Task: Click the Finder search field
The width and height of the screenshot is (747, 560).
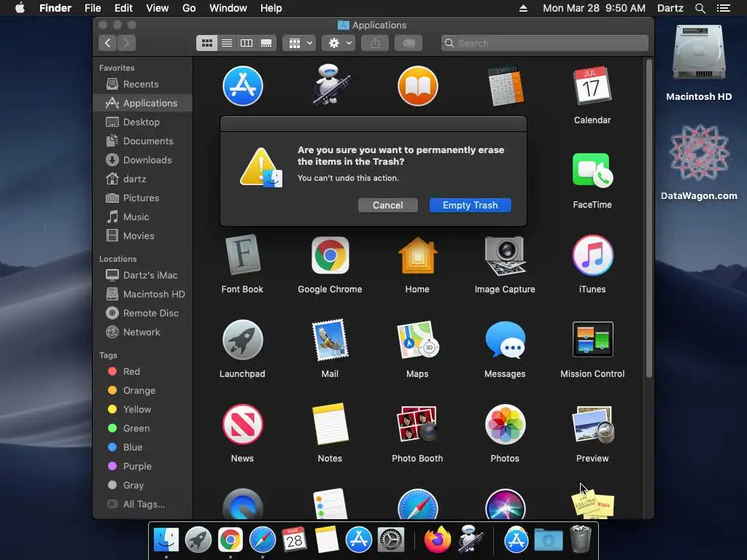Action: (x=544, y=43)
